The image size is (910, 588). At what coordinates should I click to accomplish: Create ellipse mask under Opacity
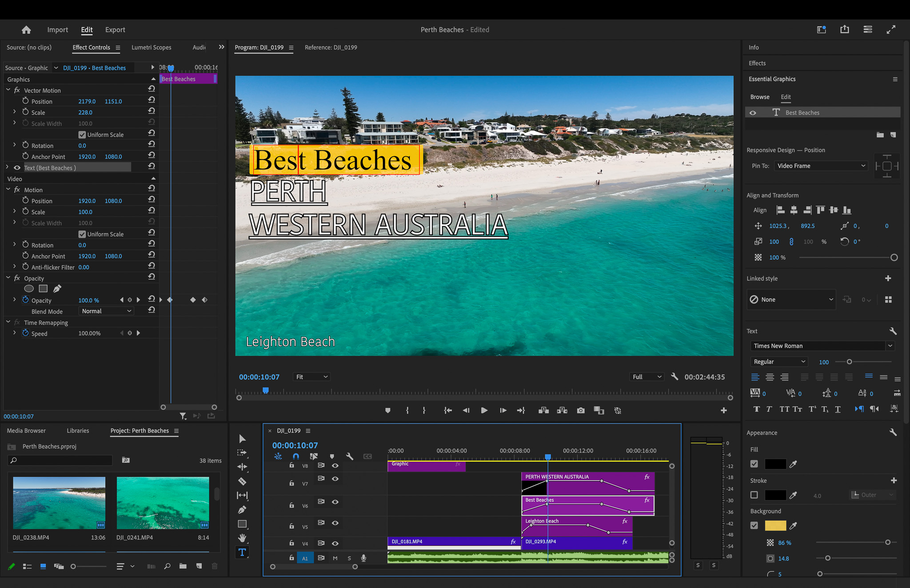tap(29, 289)
